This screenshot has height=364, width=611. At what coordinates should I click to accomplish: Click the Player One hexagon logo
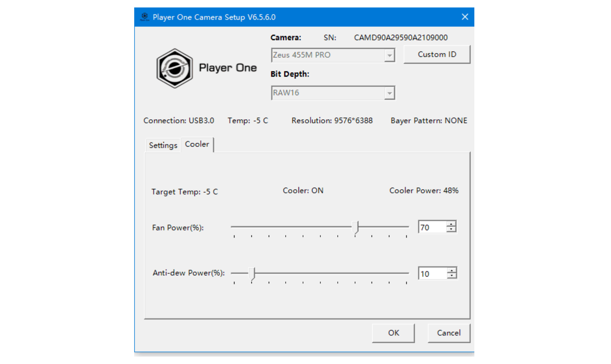pyautogui.click(x=175, y=68)
